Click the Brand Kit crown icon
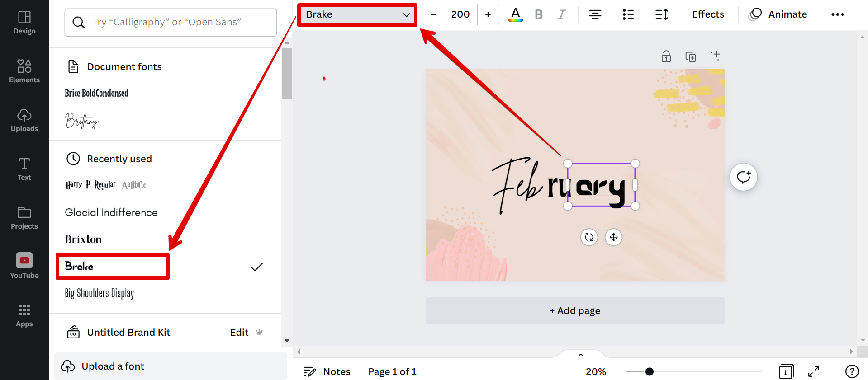This screenshot has height=380, width=868. pyautogui.click(x=260, y=333)
